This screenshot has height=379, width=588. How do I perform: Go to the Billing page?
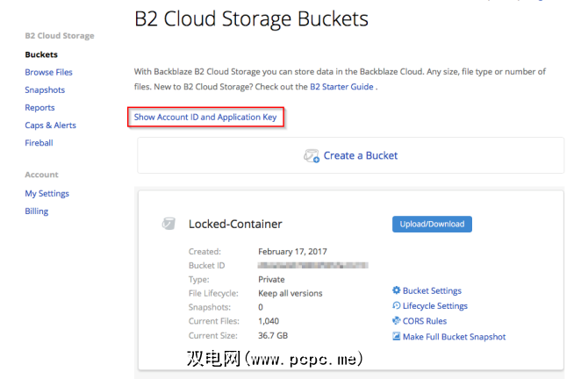[36, 211]
